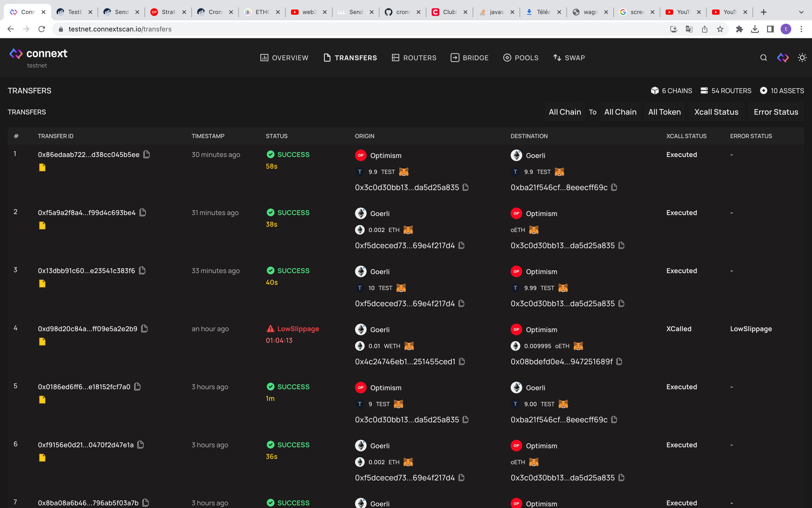Copy origin address in row 1
The image size is (812, 508).
465,187
